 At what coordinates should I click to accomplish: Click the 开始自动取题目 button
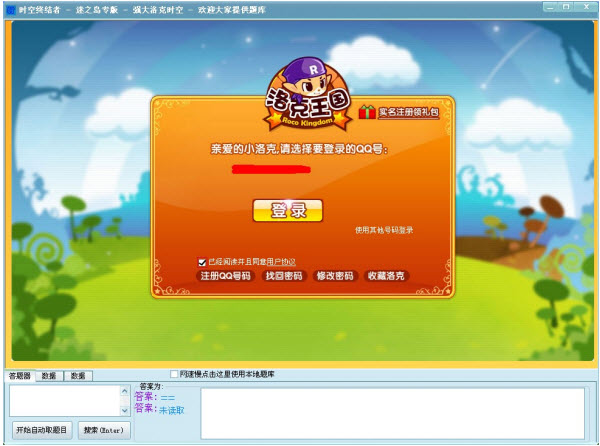[42, 430]
